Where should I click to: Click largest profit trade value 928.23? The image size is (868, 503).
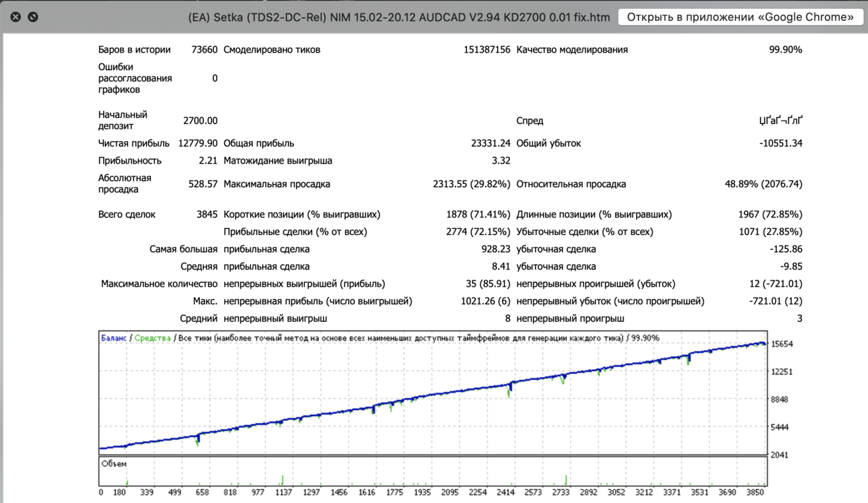tap(495, 249)
